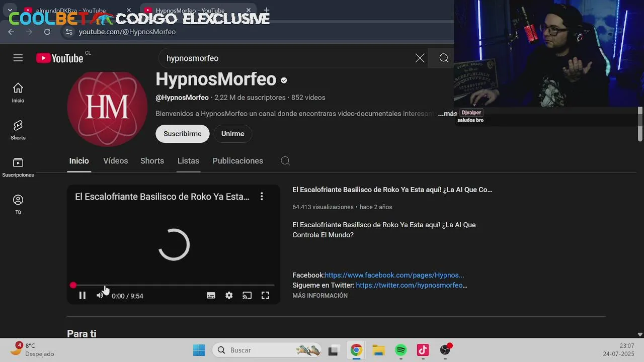644x362 pixels.
Task: Open Shorts in the sidebar
Action: tap(18, 130)
